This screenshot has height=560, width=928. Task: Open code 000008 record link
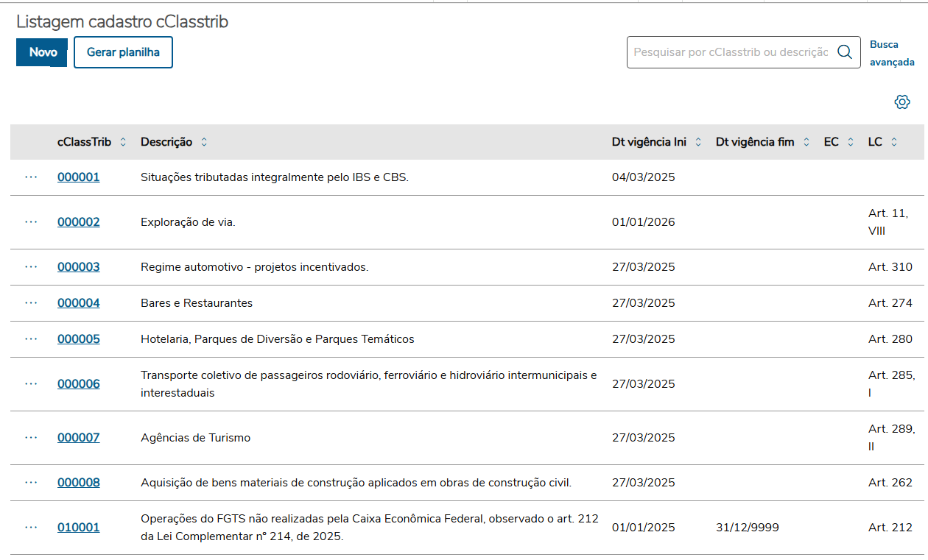point(79,483)
